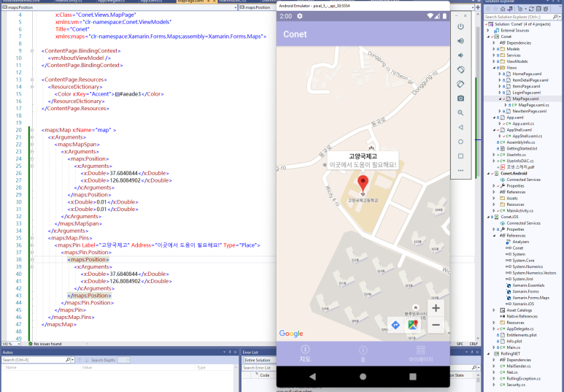Click the emulator zoom magnifier icon
Screen dimensions: 564x392
pos(460,112)
